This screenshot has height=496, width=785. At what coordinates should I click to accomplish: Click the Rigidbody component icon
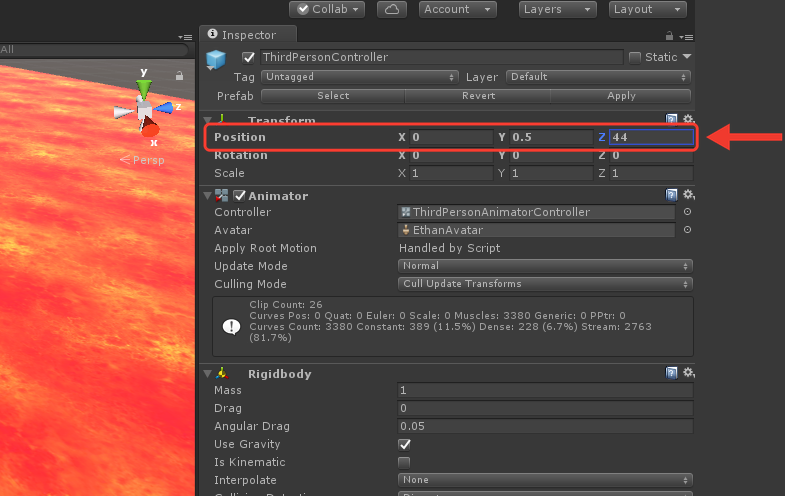[222, 373]
